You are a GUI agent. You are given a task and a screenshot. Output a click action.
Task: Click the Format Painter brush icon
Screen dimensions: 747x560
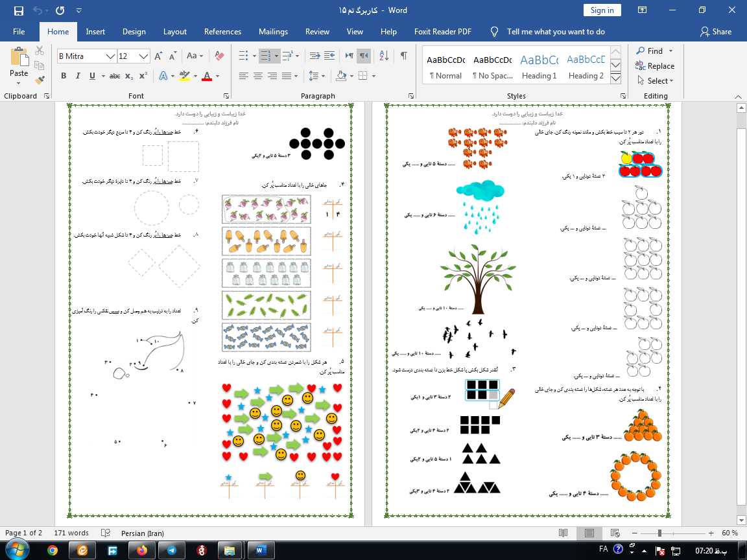40,80
